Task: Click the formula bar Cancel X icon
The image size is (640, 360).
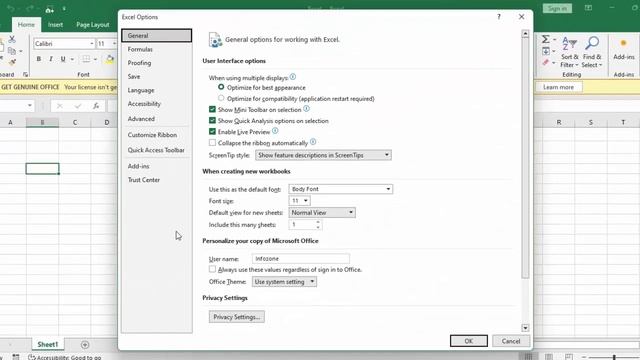Action: coord(60,106)
